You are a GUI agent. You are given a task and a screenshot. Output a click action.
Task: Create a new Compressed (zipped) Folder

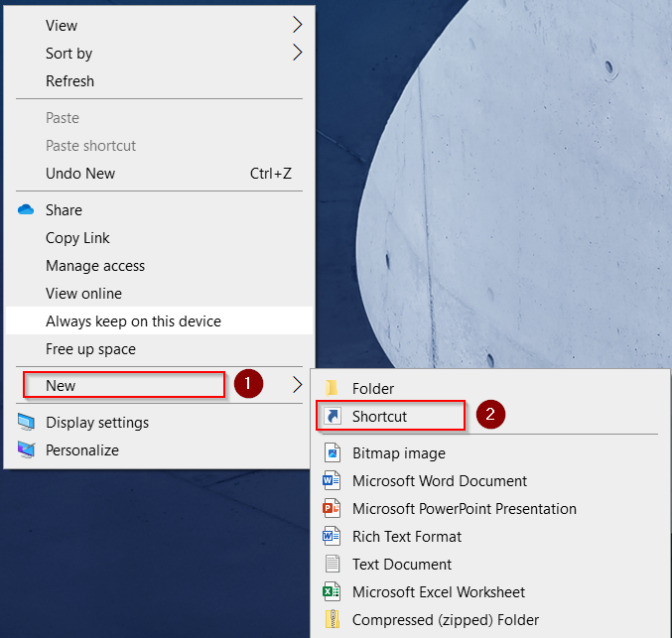tap(490, 619)
